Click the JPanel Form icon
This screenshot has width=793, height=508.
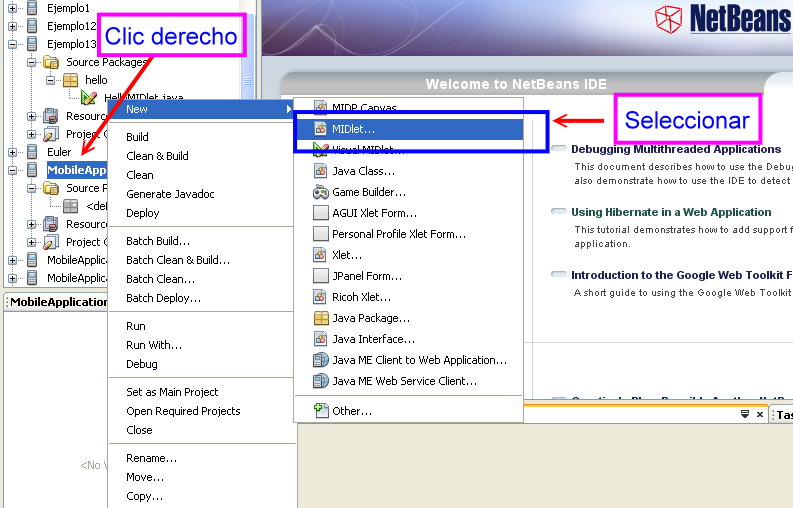[x=320, y=276]
